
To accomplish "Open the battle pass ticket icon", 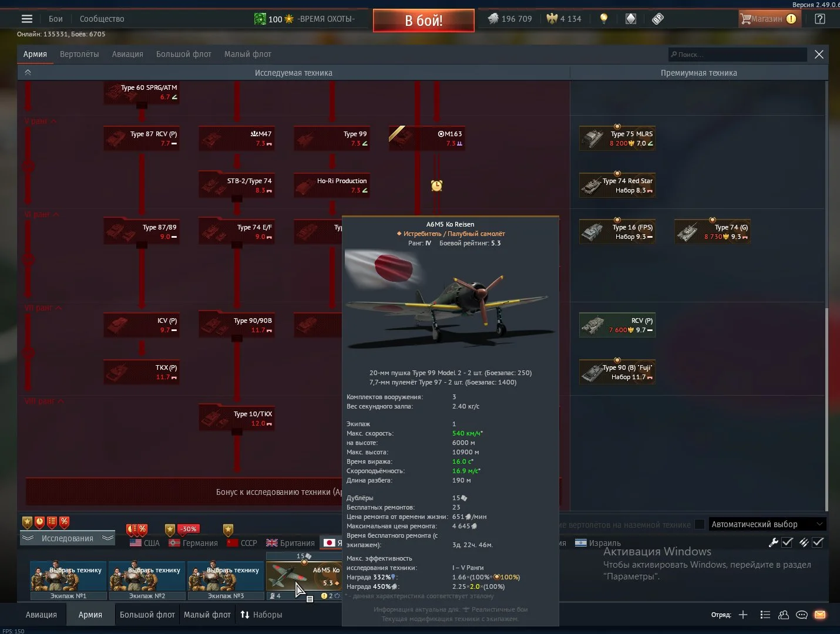I will (658, 19).
